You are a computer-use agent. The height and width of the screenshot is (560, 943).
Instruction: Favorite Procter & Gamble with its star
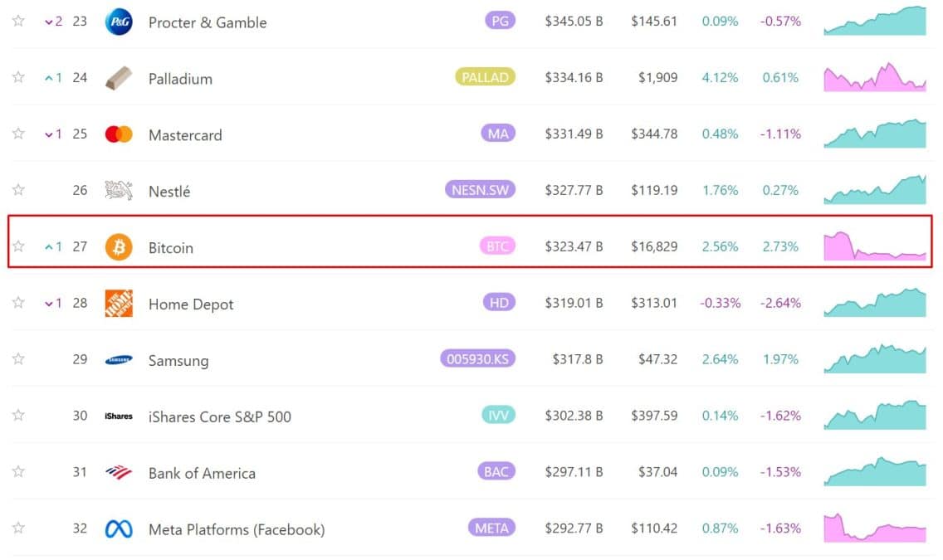(x=18, y=21)
